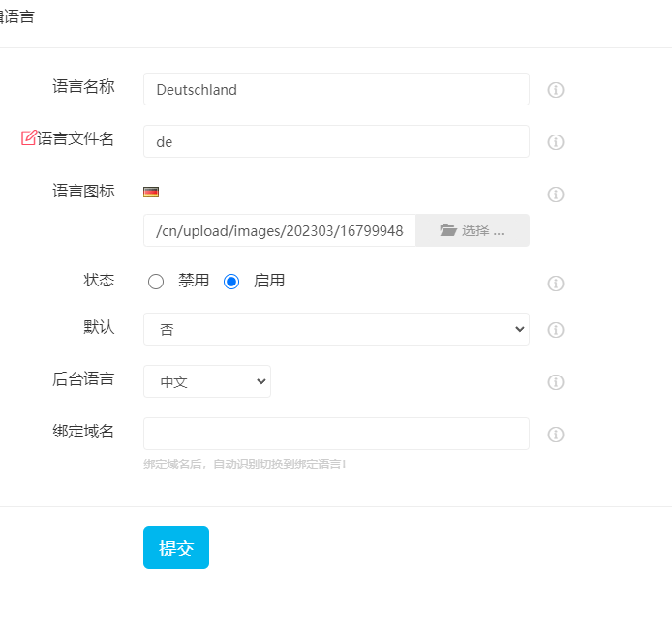Select the 启用 radio button
This screenshot has width=672, height=631.
(231, 282)
